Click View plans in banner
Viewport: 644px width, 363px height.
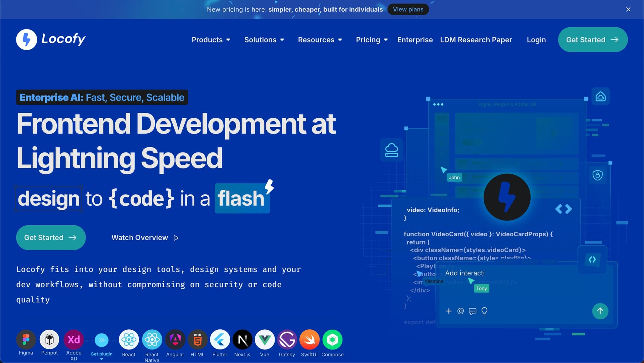[408, 9]
